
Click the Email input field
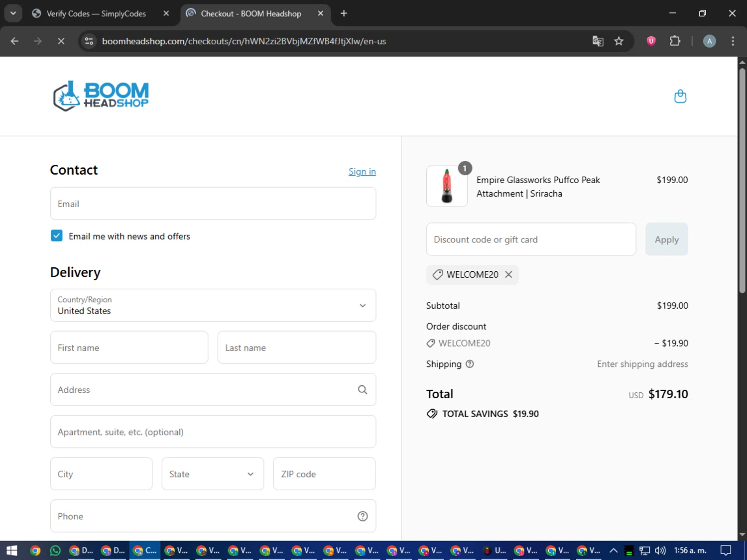pos(213,204)
